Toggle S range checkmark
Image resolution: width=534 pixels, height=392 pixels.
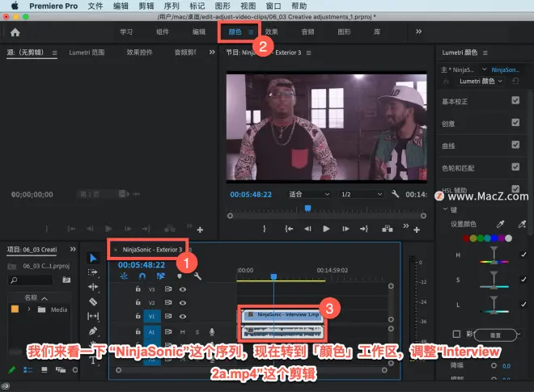pyautogui.click(x=523, y=280)
